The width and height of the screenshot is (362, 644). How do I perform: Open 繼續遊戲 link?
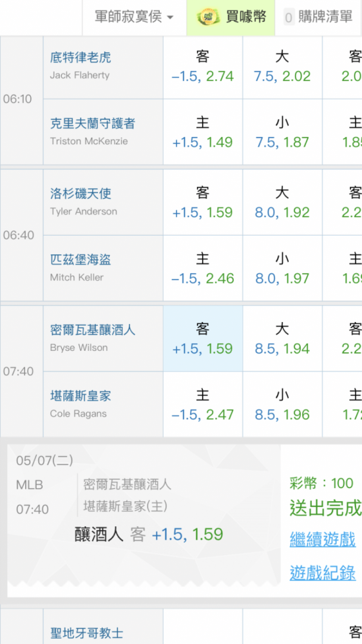(x=323, y=539)
